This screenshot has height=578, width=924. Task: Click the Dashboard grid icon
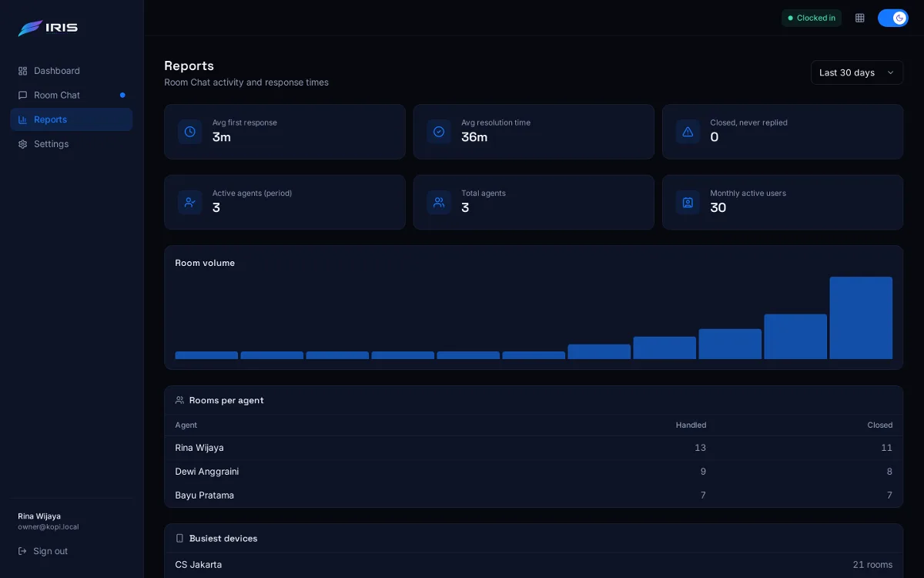pos(23,71)
